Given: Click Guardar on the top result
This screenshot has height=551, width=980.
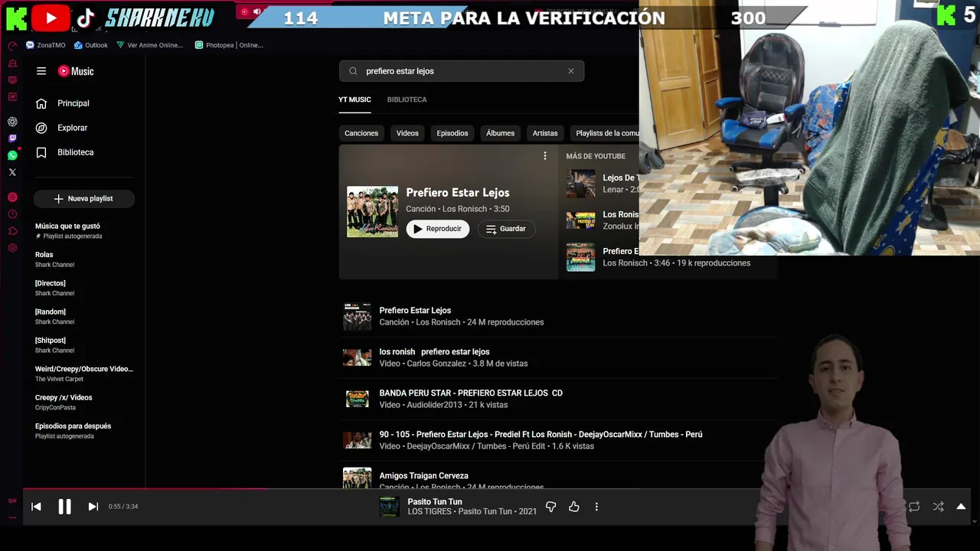Looking at the screenshot, I should [506, 229].
